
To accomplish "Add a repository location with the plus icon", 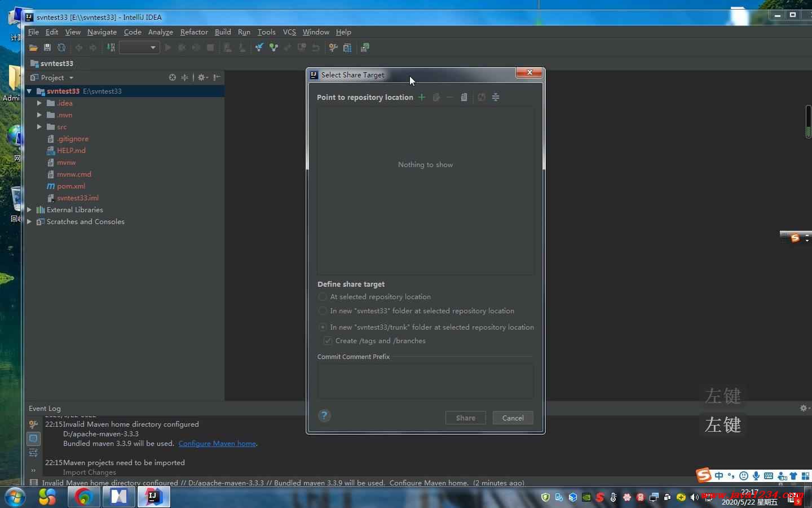I will coord(421,97).
